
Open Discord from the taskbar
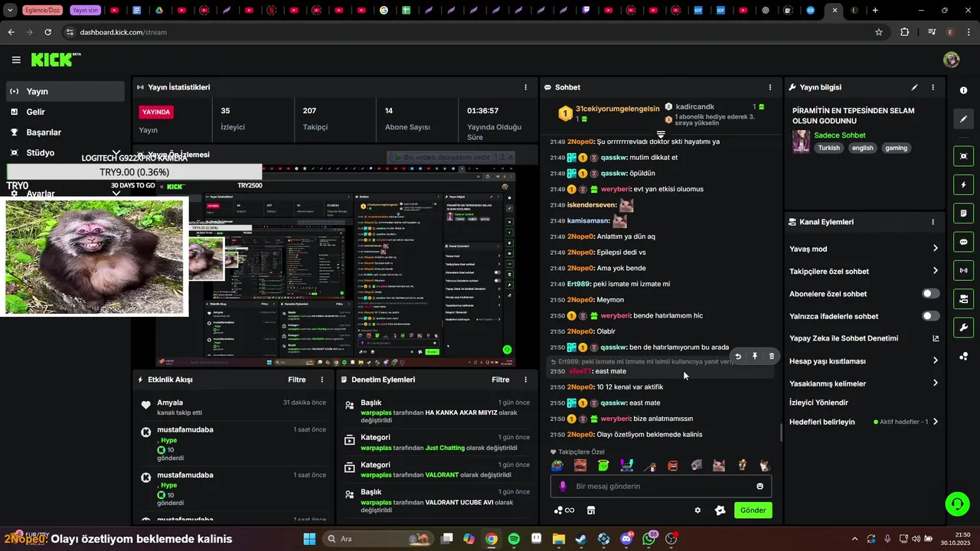(626, 539)
